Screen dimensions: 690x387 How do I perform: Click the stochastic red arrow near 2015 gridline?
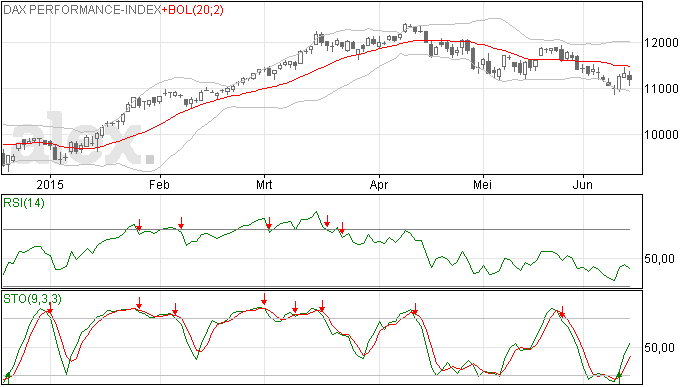tap(50, 308)
